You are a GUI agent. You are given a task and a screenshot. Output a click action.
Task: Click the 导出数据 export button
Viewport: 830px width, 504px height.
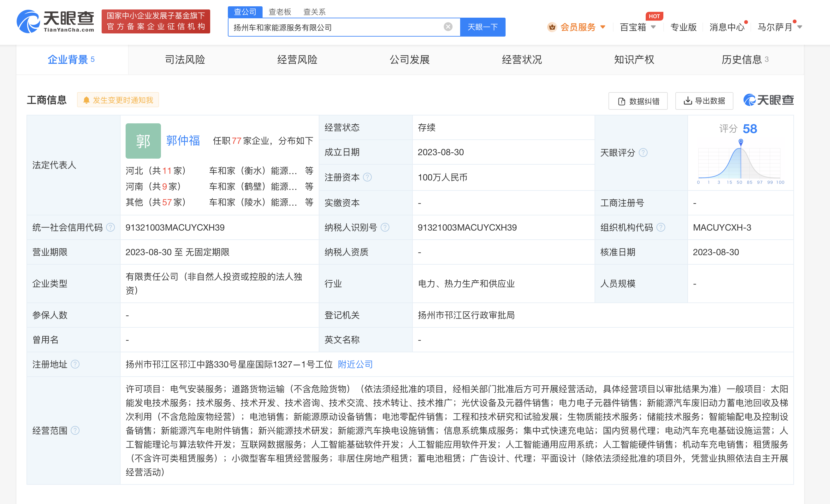[x=704, y=101]
